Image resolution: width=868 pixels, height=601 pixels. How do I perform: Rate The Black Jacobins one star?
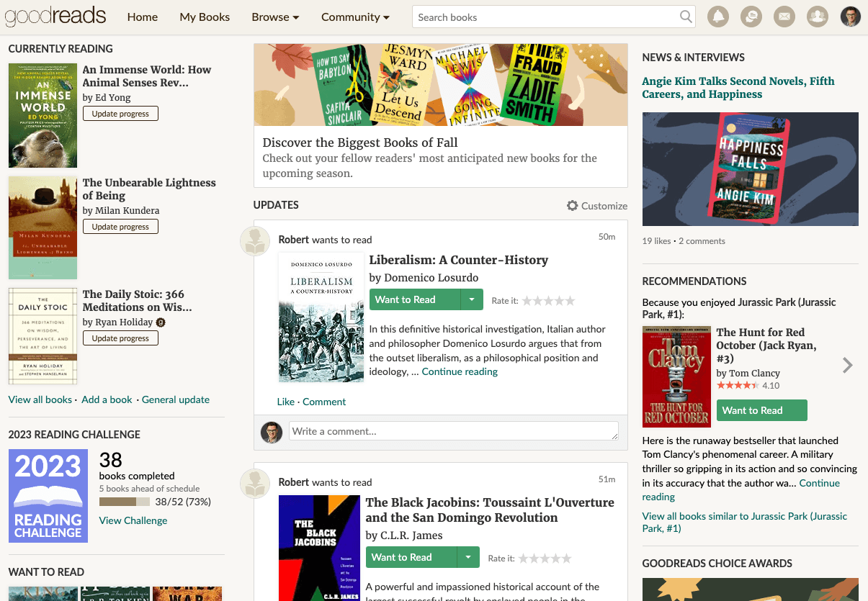[x=524, y=558]
